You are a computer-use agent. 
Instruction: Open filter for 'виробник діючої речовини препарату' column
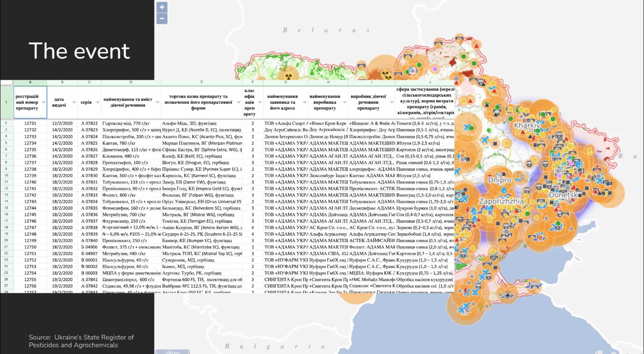392,103
